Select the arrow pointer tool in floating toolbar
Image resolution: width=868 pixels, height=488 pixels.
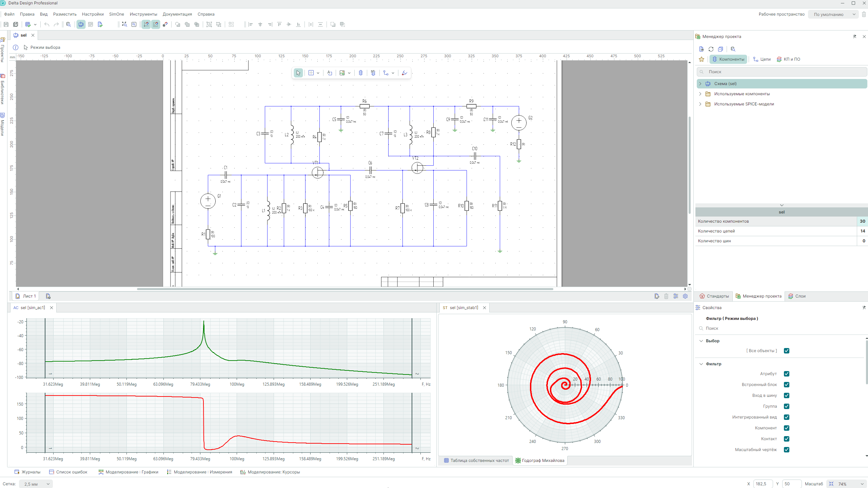coord(298,73)
